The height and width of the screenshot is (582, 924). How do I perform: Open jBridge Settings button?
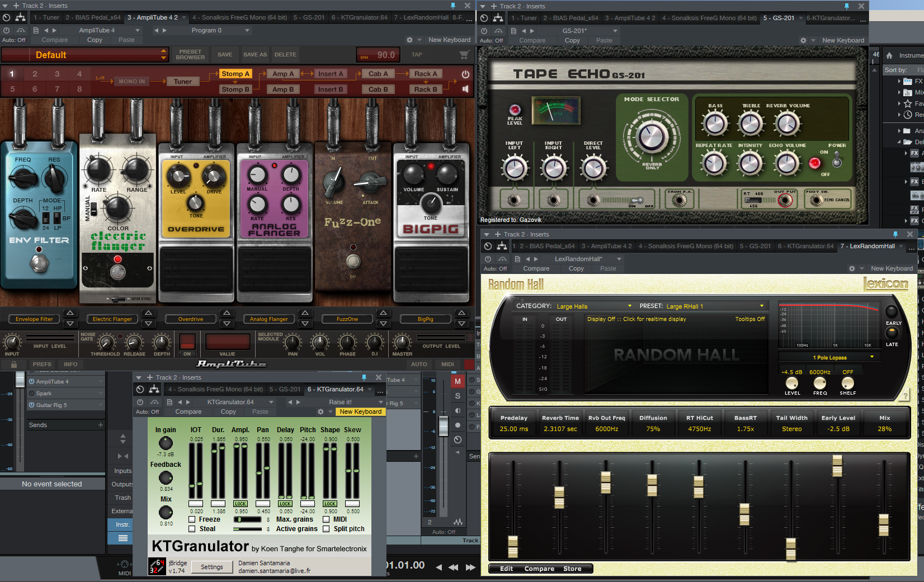tap(212, 567)
